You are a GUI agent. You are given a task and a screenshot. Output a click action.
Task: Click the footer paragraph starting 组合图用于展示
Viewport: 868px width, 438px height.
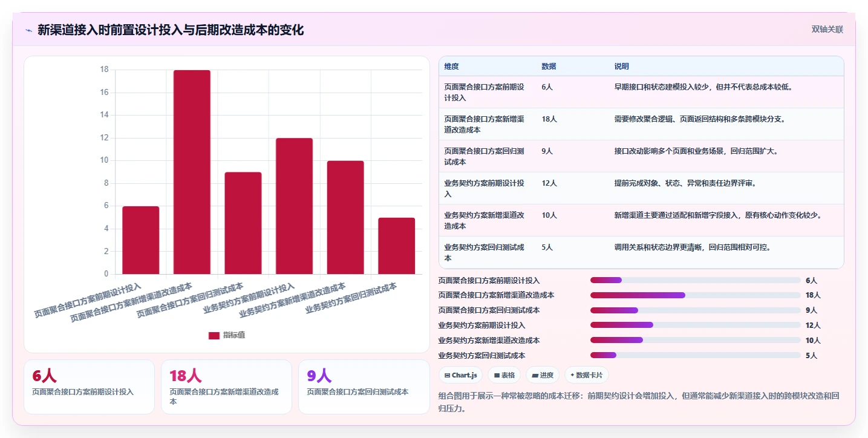point(639,402)
